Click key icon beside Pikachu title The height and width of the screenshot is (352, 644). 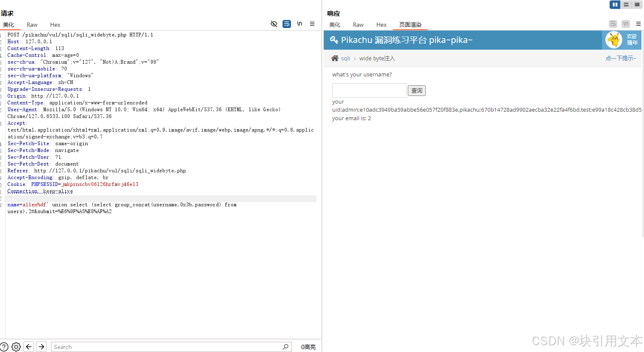point(334,40)
